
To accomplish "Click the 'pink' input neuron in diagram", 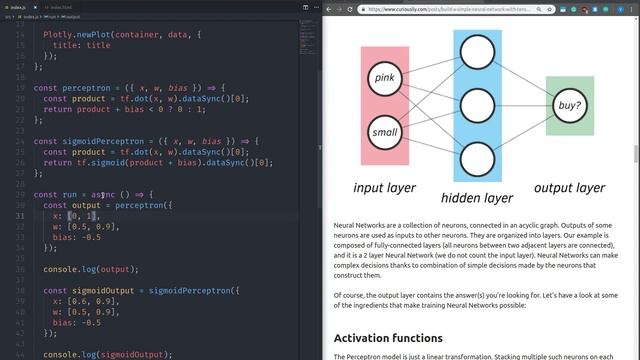I will pyautogui.click(x=384, y=79).
